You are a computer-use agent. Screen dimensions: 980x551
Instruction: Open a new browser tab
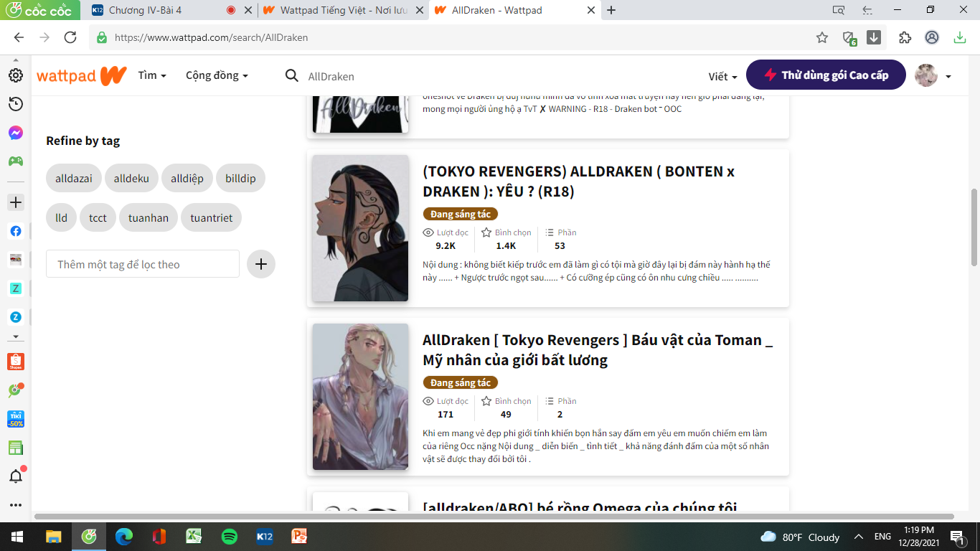pos(611,10)
